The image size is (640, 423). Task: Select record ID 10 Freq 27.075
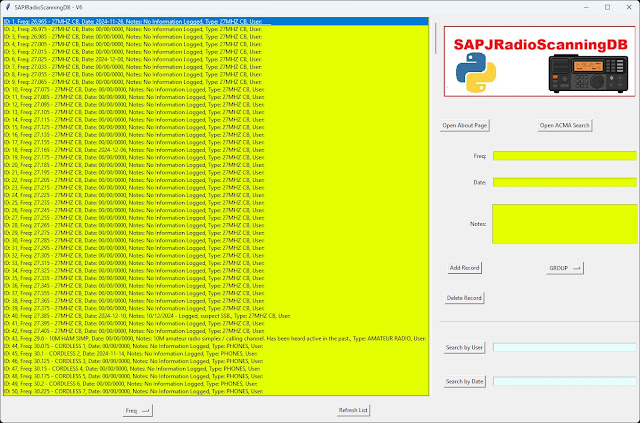point(216,89)
